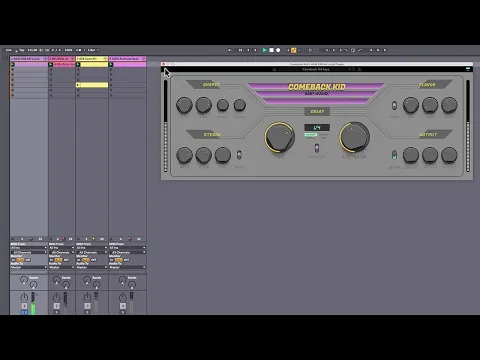Open the 1 Bar quantization menu
Screen dimensions: 480x360
tap(92, 50)
